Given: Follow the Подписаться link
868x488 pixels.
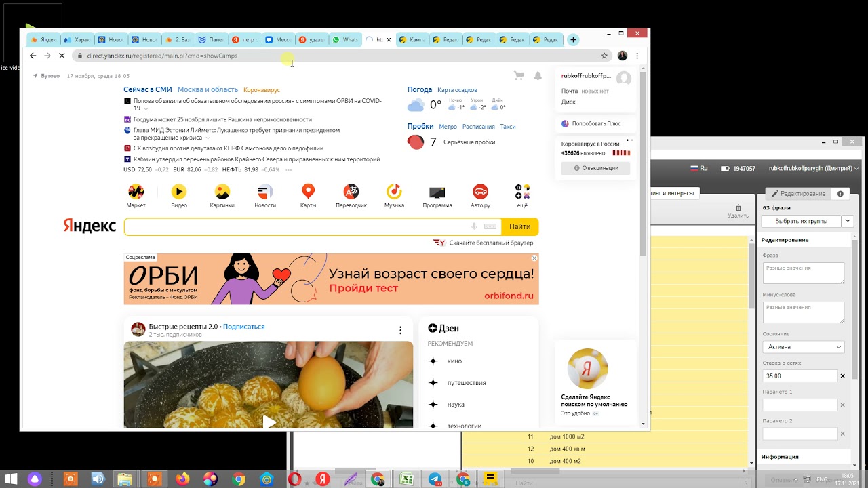Looking at the screenshot, I should pos(243,327).
